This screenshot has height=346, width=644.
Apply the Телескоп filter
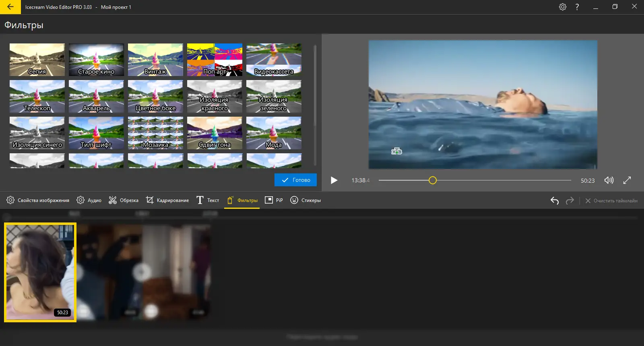pyautogui.click(x=37, y=96)
